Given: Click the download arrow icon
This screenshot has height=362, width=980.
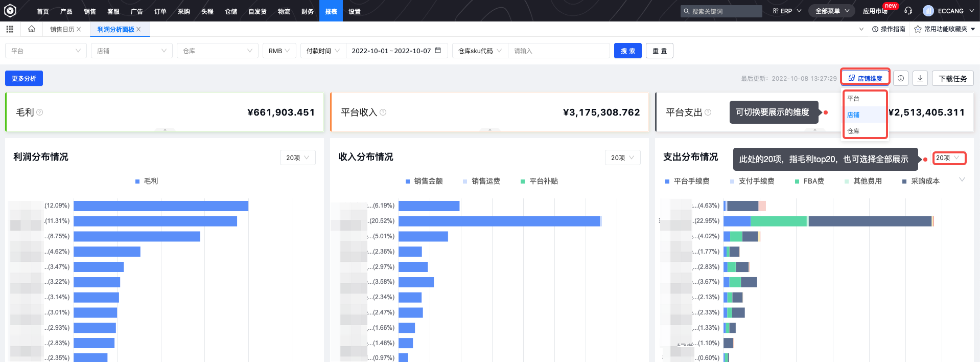Looking at the screenshot, I should (920, 78).
